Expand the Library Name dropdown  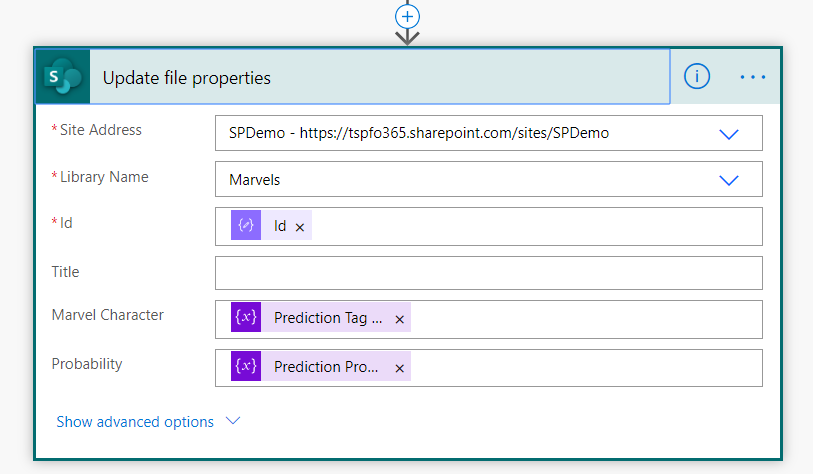tap(728, 180)
